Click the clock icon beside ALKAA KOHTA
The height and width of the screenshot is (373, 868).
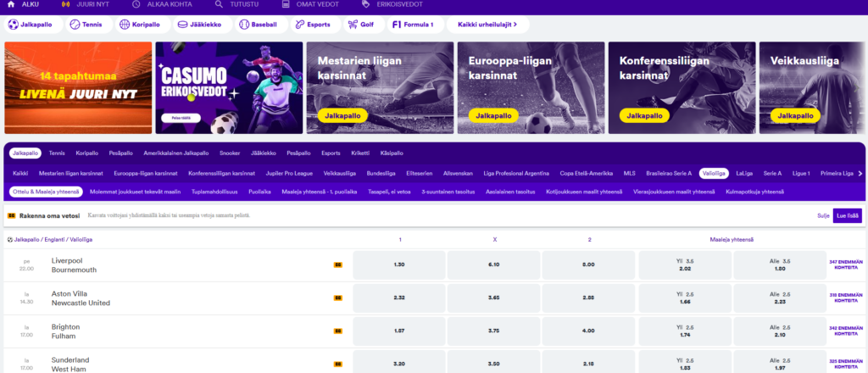tap(136, 4)
